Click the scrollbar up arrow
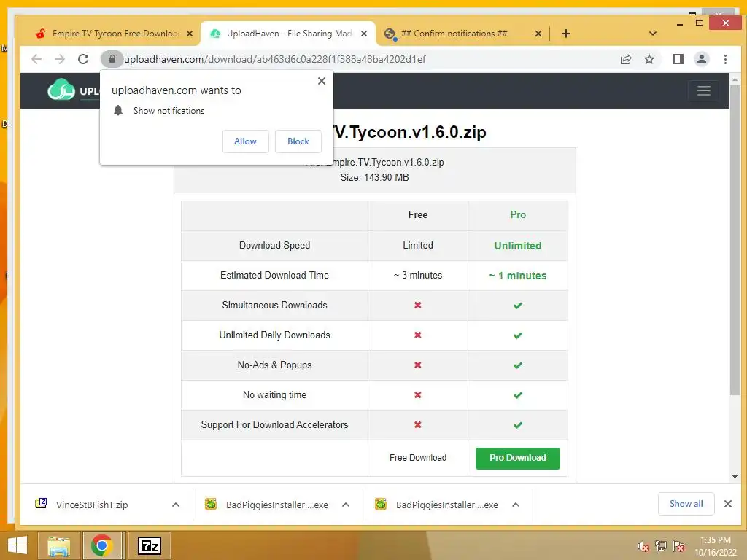This screenshot has height=560, width=747. tap(735, 80)
